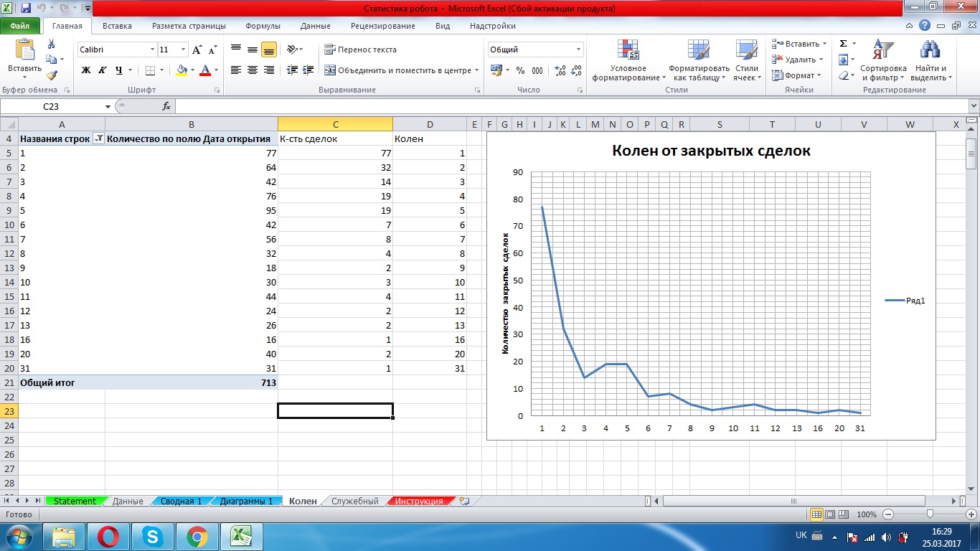
Task: Open Стили ячеек gallery
Action: [x=747, y=61]
